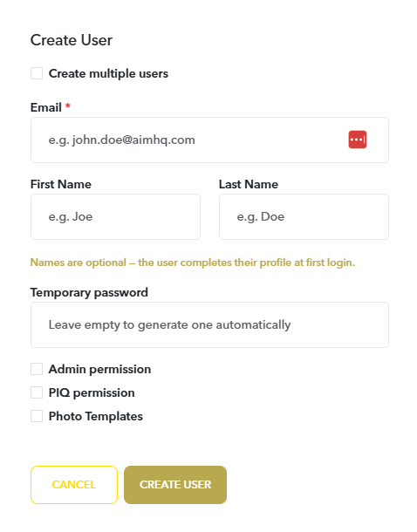Click the CANCEL button
The height and width of the screenshot is (532, 417).
(74, 485)
